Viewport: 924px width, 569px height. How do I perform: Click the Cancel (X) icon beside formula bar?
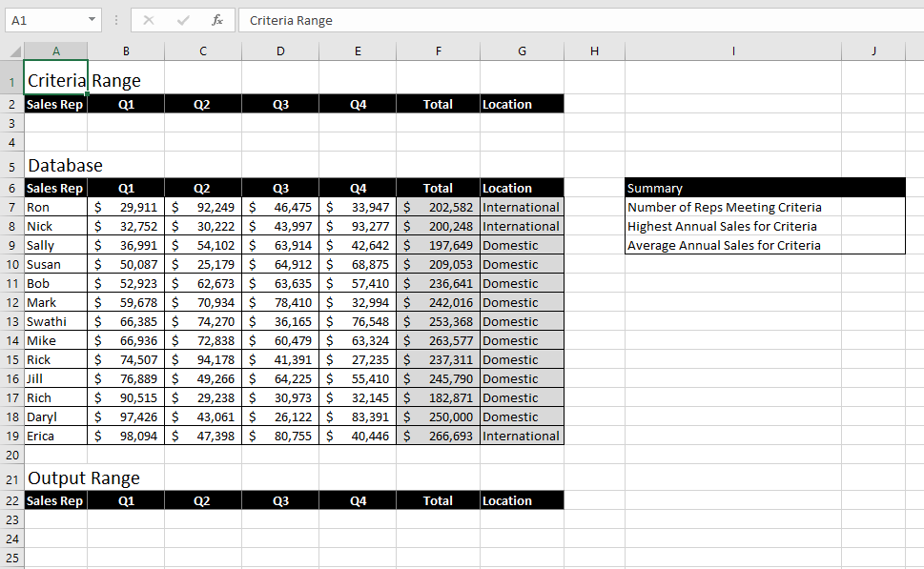pyautogui.click(x=148, y=20)
